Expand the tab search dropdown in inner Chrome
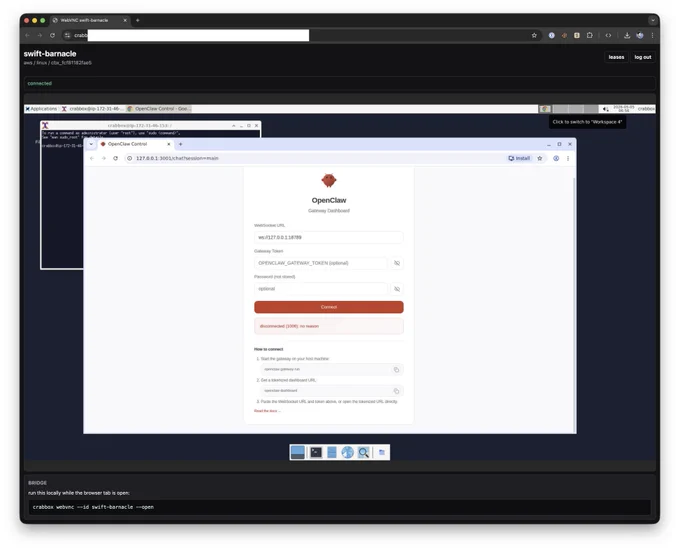Image resolution: width=680 pixels, height=550 pixels. click(x=91, y=144)
